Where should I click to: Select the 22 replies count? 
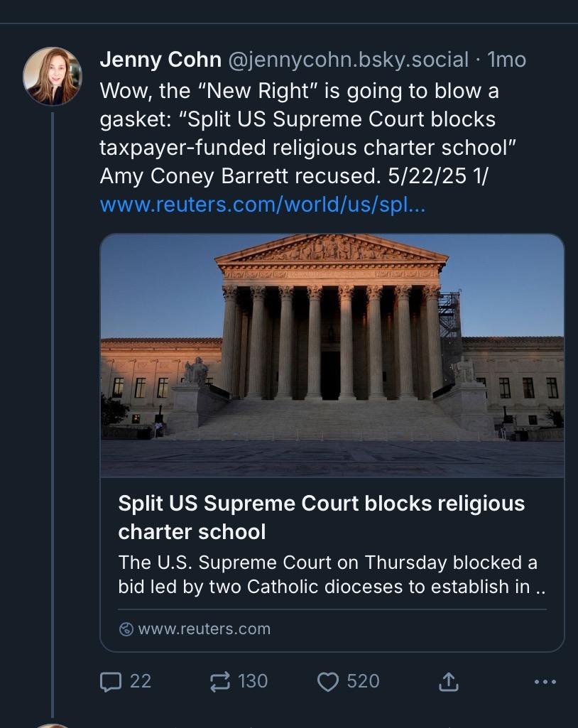141,682
